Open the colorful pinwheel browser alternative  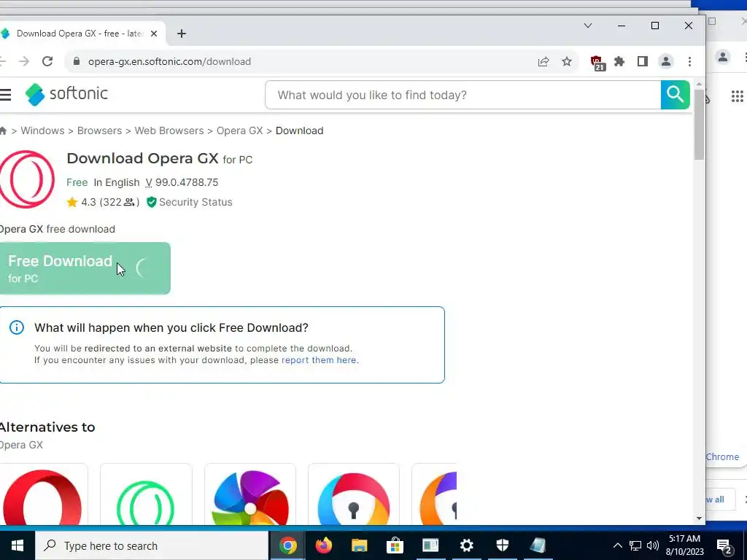tap(250, 495)
